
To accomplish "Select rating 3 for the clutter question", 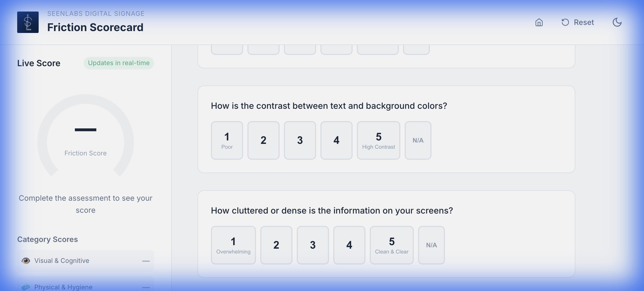I will coord(313,245).
